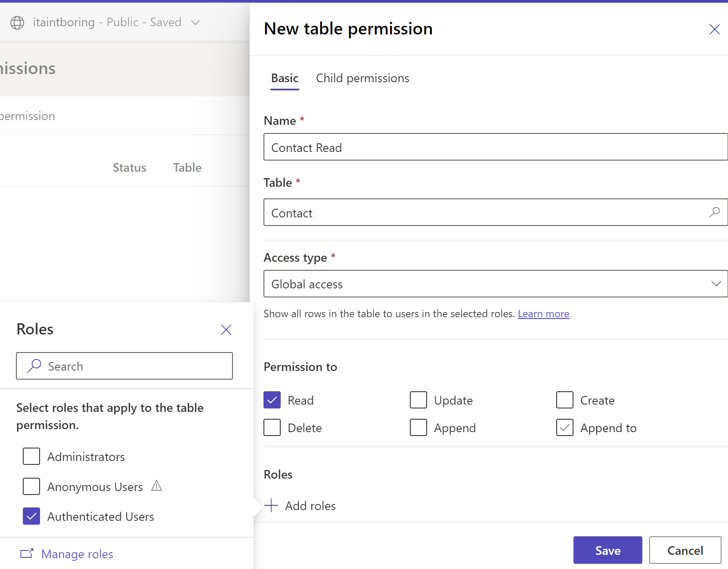Close the New table permission panel
Viewport: 728px width, 569px height.
(x=714, y=29)
